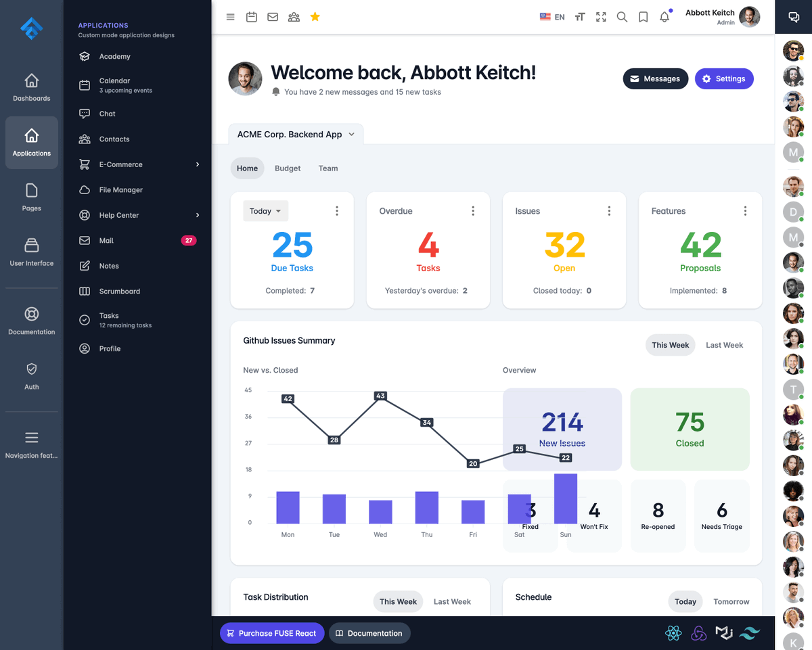Open File Manager in applications menu
Screen dimensions: 812x650
click(x=139, y=190)
